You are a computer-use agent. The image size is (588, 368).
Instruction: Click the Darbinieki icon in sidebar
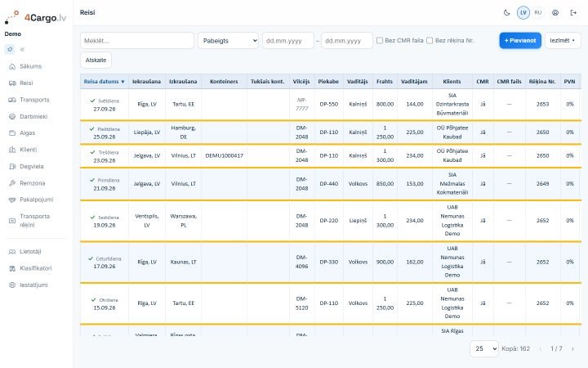coord(12,116)
